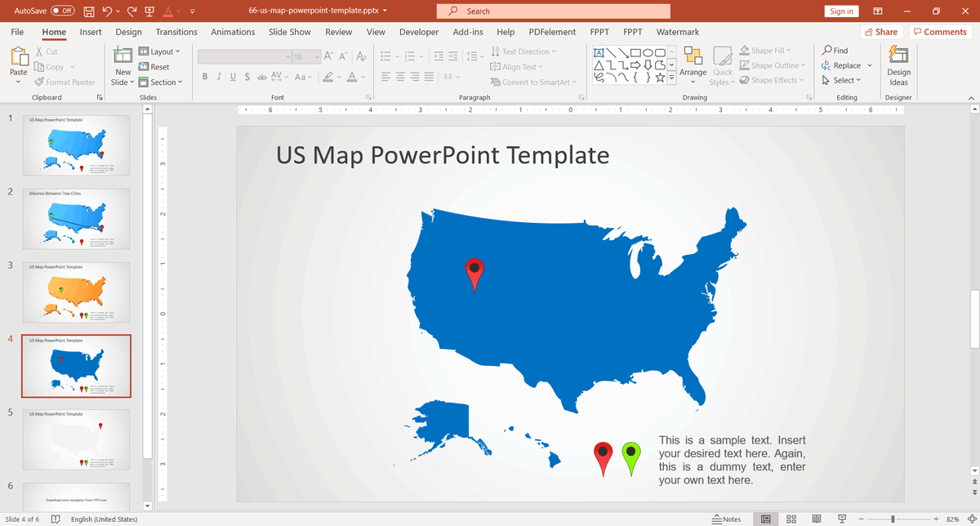Adjust the zoom level slider
This screenshot has width=980, height=526.
[893, 519]
